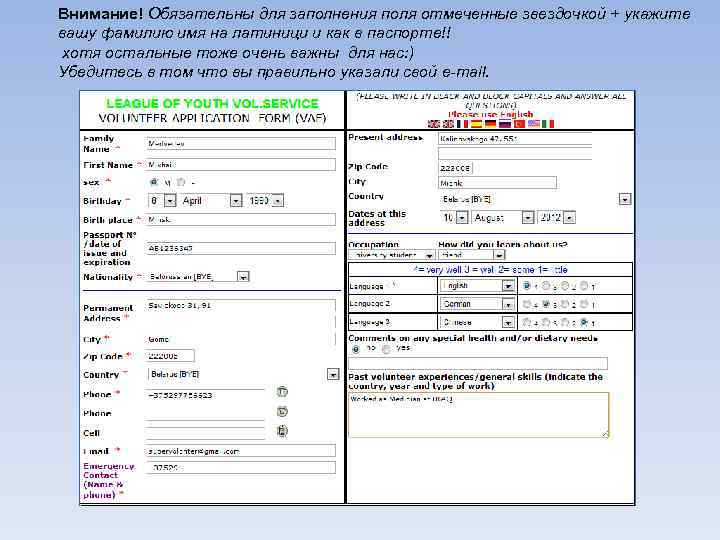Screen dimensions: 720x540
Task: Grab the text area resize handle
Action: pos(605,434)
